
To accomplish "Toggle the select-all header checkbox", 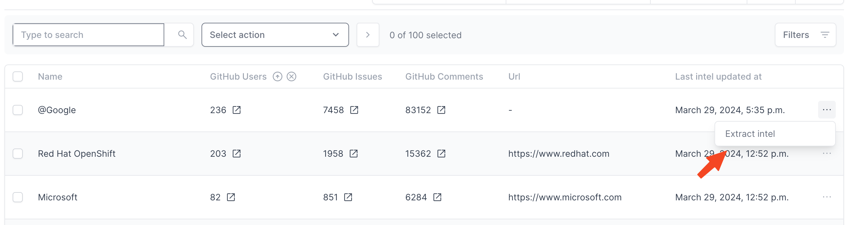I will [18, 76].
